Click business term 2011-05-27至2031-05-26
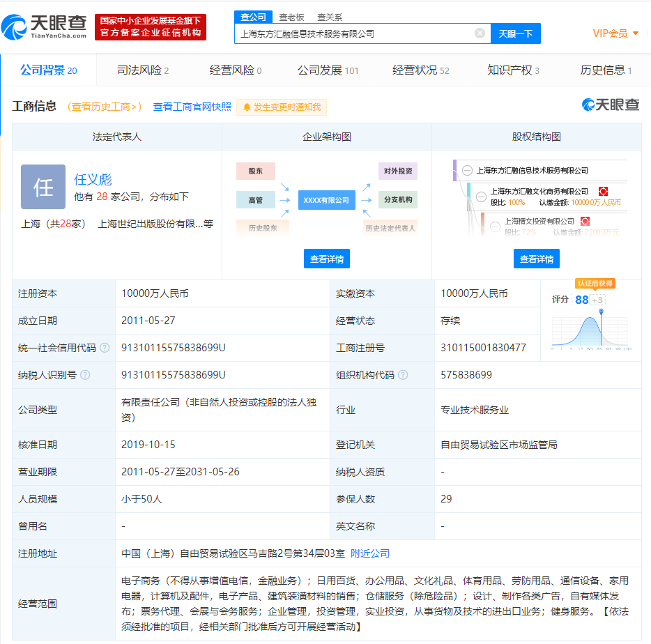The image size is (651, 644). pyautogui.click(x=181, y=472)
